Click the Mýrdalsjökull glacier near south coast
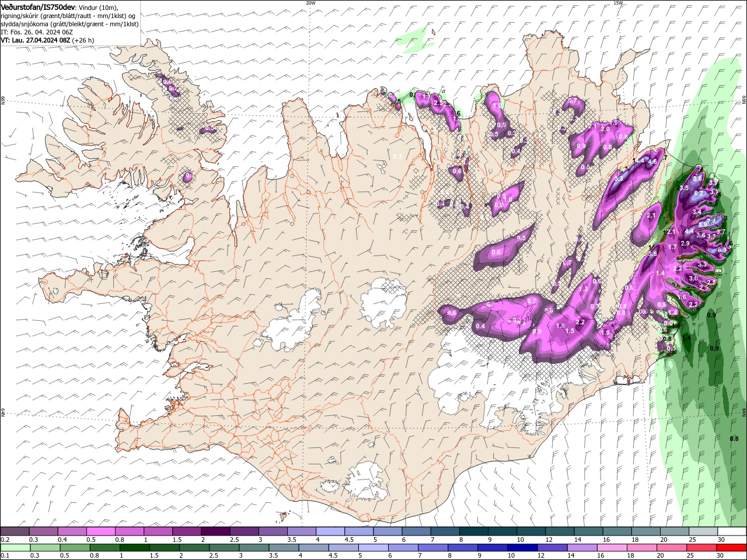Viewport: 747px width, 560px height. pyautogui.click(x=365, y=481)
